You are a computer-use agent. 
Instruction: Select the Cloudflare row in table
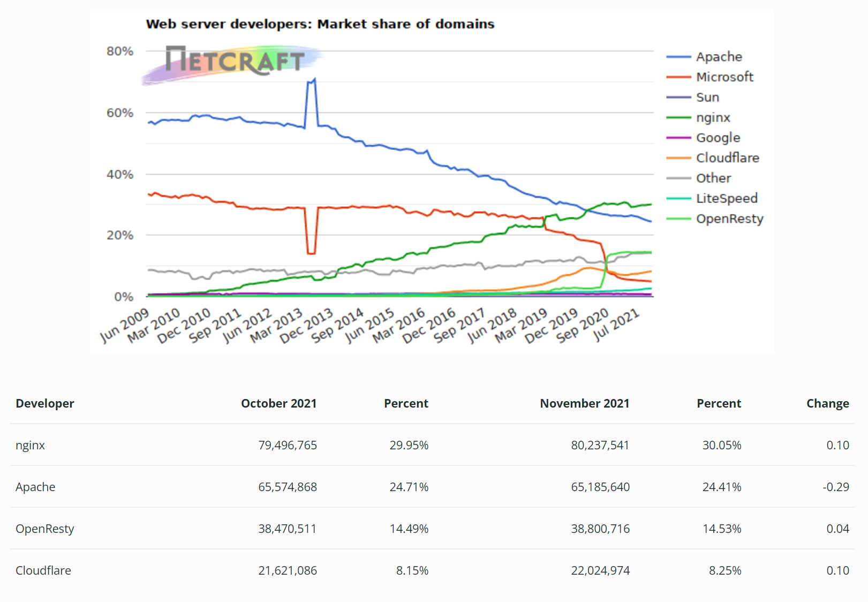432,570
